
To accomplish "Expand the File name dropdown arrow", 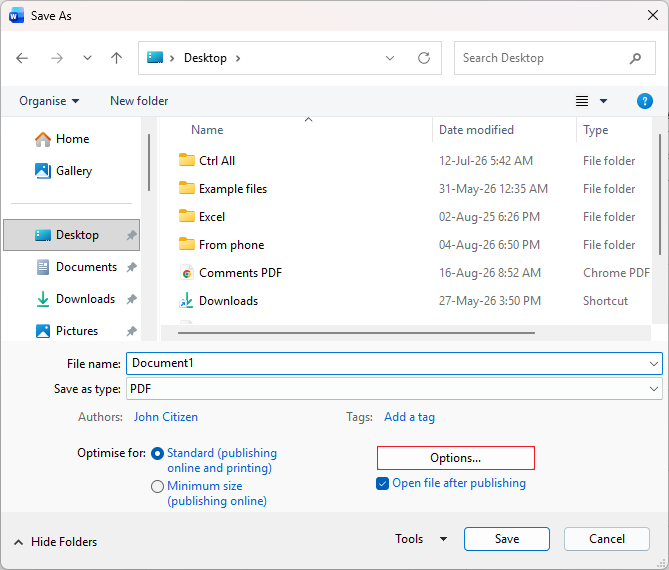I will pyautogui.click(x=653, y=364).
